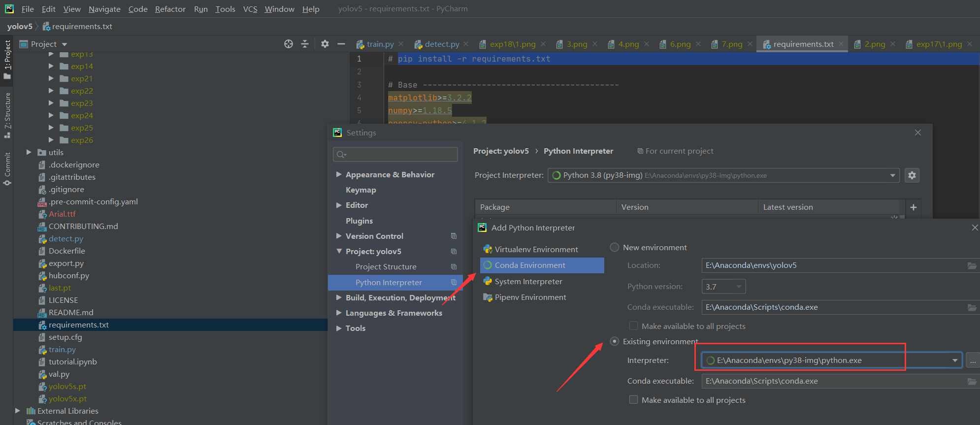The image size is (980, 425).
Task: Open the existing Interpreter path dropdown
Action: (955, 360)
